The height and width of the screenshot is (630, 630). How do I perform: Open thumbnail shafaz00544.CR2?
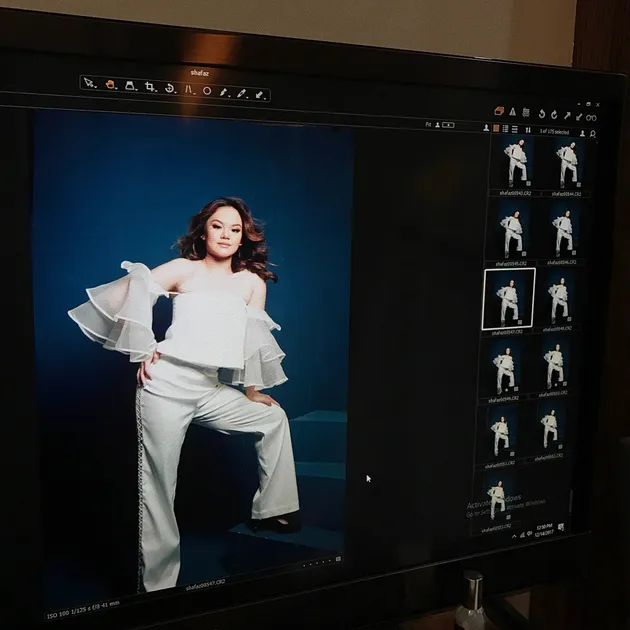pos(567,163)
